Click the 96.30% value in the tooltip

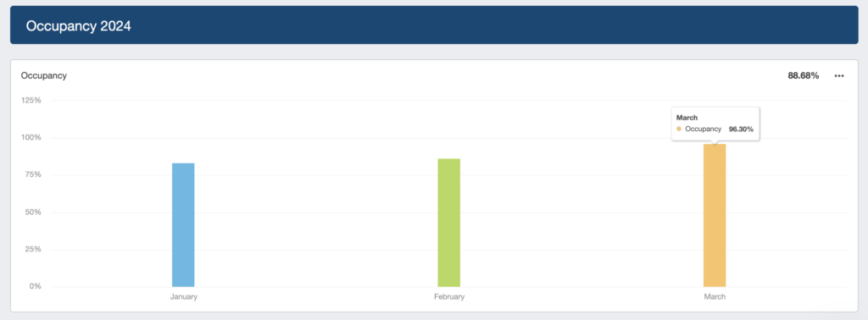[x=741, y=129]
